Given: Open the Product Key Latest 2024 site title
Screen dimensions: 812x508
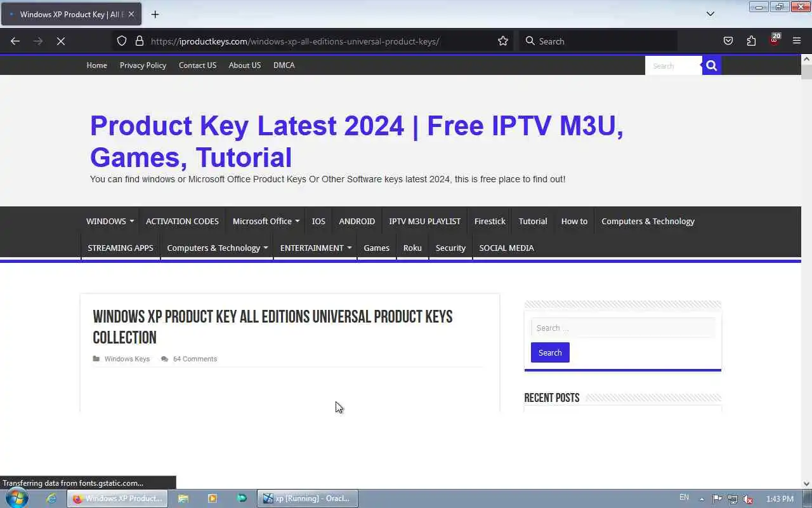Looking at the screenshot, I should click(357, 142).
